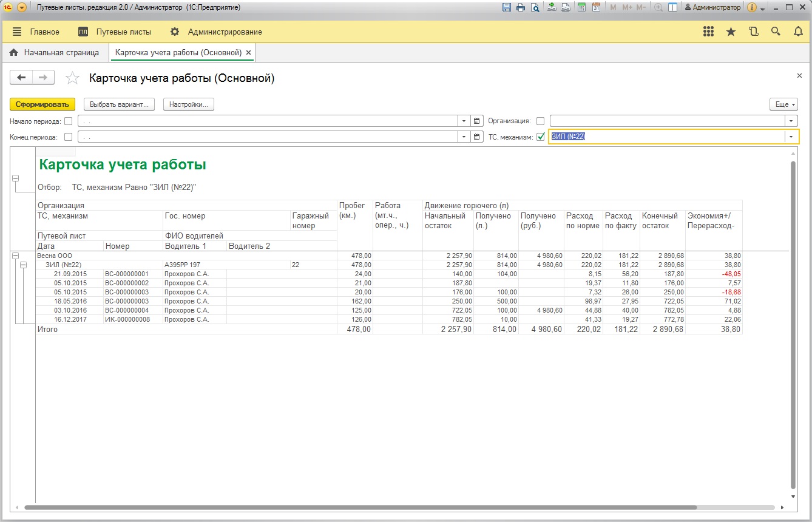This screenshot has height=522, width=812.
Task: Collapse the ЗИЛ (№22) row group
Action: (24, 265)
